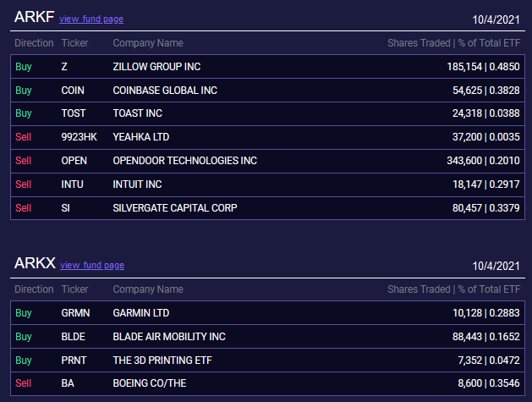
Task: Click the Buy label in the Toast row
Action: [x=24, y=113]
